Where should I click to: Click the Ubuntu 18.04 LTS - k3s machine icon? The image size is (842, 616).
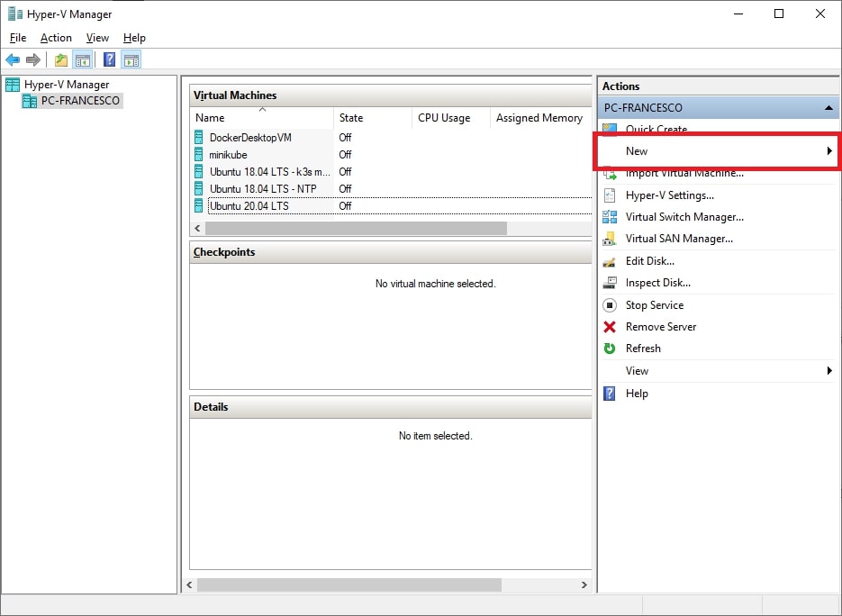tap(199, 171)
